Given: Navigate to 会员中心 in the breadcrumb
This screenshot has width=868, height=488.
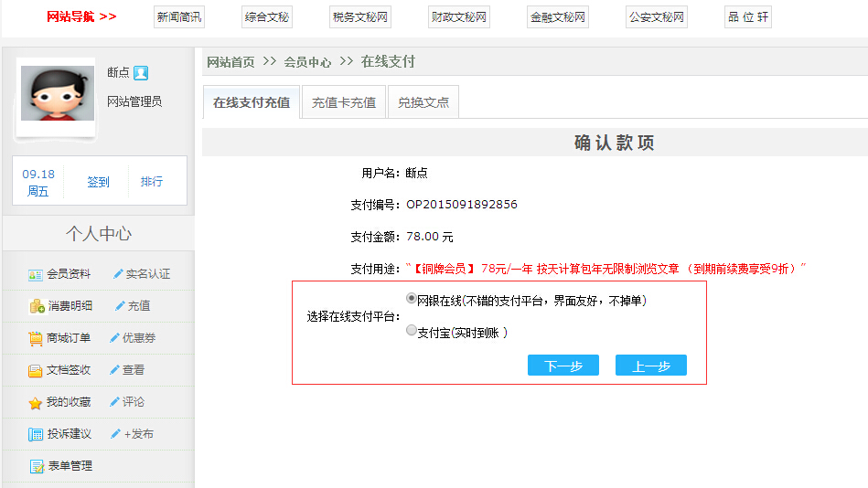Looking at the screenshot, I should 307,62.
